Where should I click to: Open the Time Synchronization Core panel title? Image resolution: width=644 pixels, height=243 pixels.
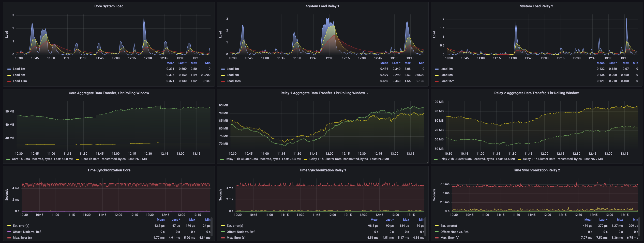[x=109, y=170]
